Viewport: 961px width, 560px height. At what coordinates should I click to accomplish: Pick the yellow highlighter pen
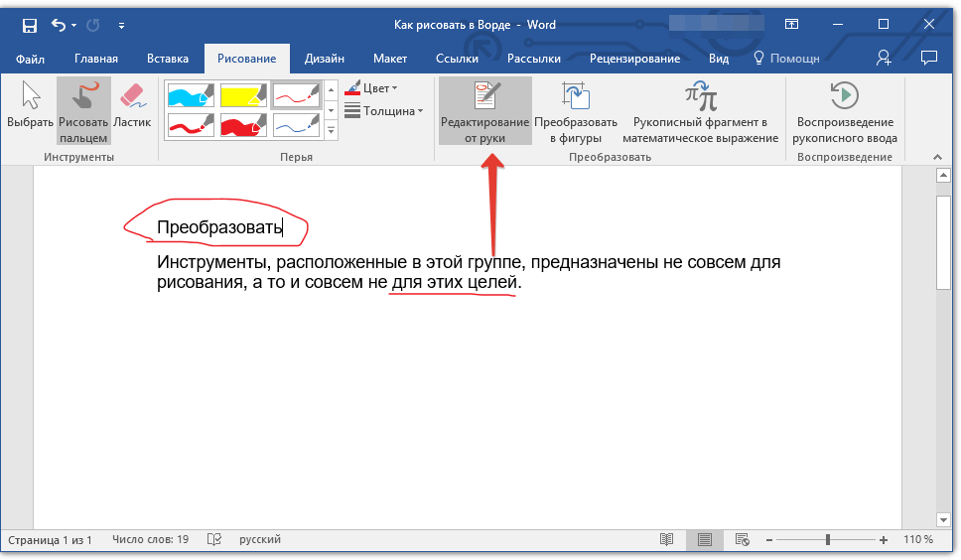tap(241, 94)
